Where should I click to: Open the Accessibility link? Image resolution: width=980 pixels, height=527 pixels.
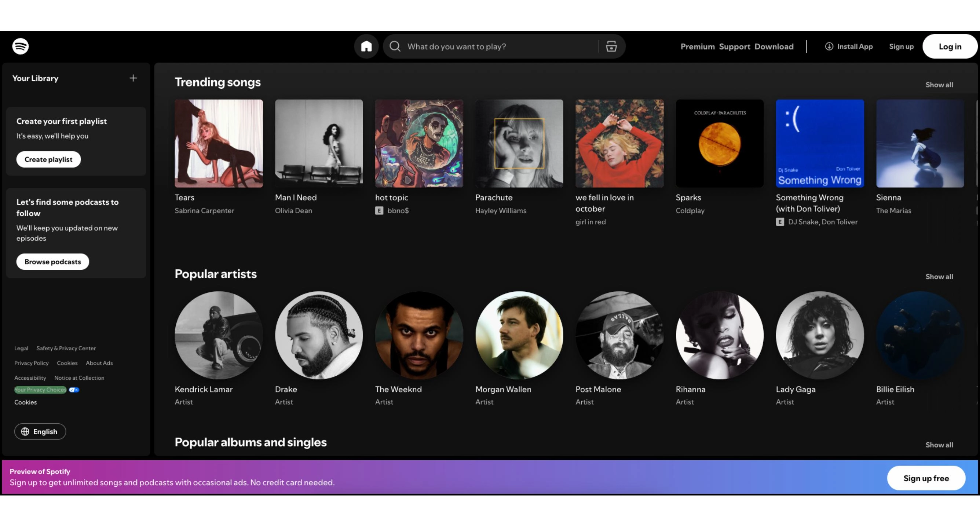[30, 378]
